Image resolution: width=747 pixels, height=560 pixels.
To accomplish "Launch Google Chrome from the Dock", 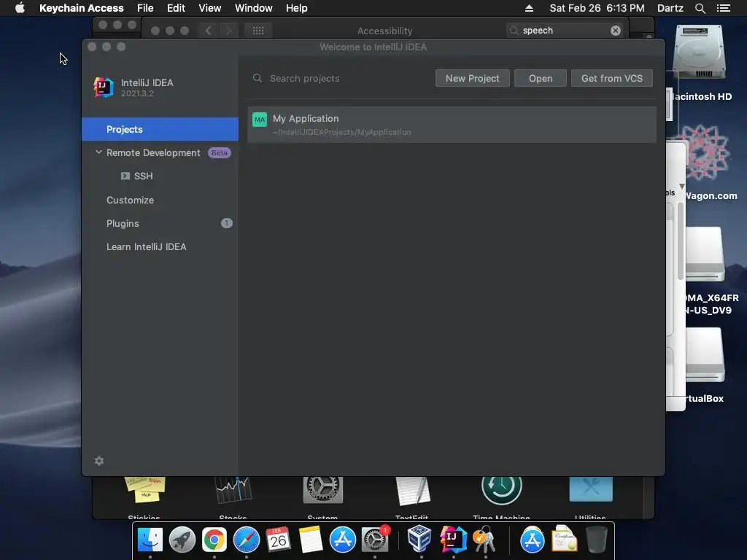I will tap(214, 540).
